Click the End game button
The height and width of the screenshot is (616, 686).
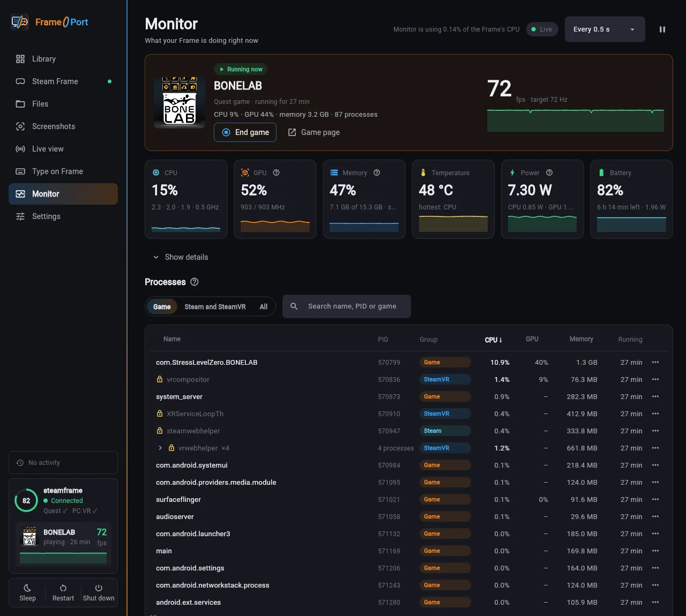(x=245, y=132)
